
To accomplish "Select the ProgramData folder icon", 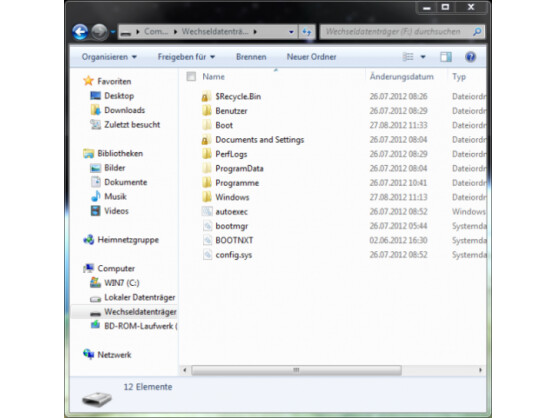I will pos(206,168).
